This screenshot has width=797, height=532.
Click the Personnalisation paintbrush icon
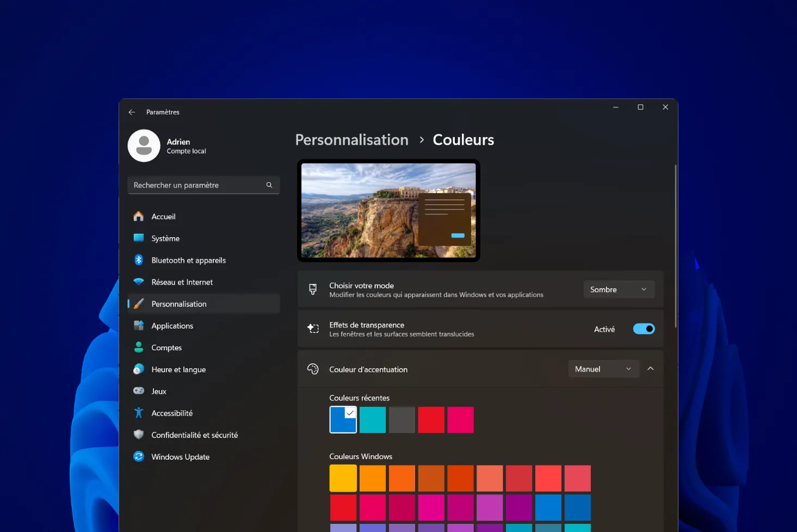139,304
